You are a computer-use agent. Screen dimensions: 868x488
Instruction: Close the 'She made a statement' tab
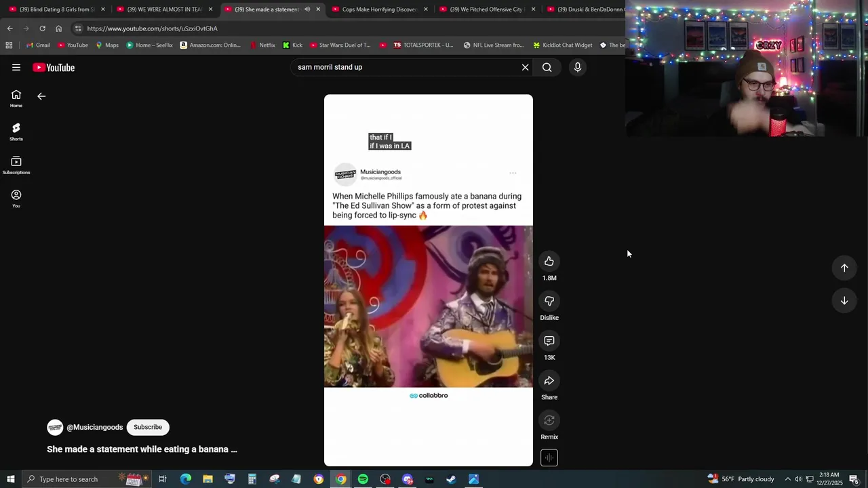318,9
